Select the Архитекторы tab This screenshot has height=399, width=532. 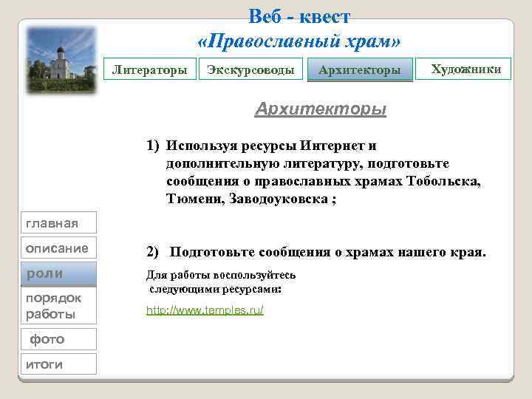[360, 69]
